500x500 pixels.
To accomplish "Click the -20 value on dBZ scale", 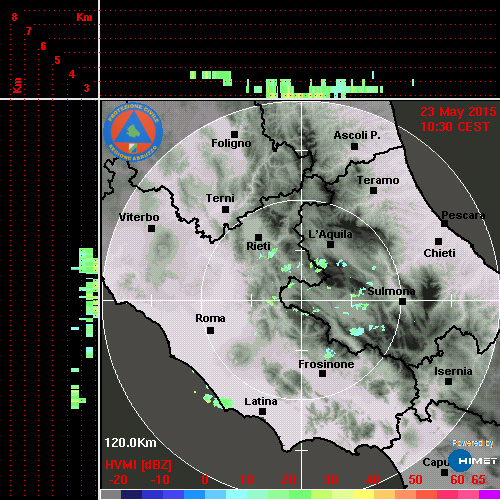I will (118, 480).
